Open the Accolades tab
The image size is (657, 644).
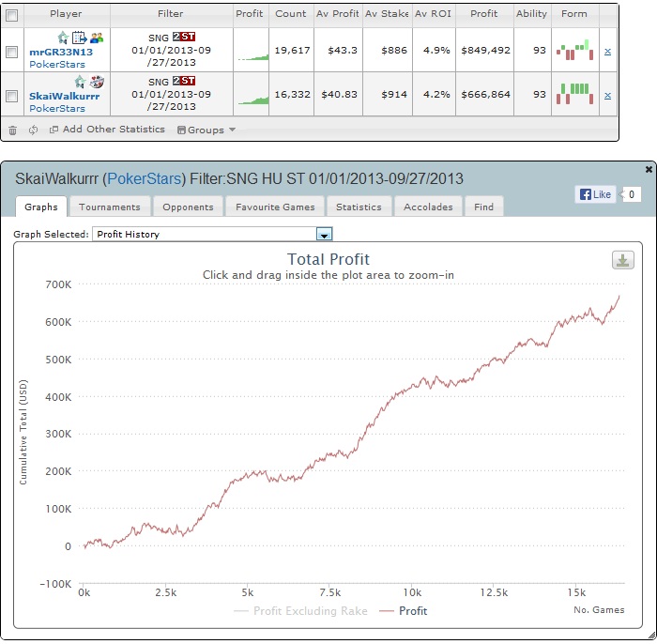pos(428,207)
